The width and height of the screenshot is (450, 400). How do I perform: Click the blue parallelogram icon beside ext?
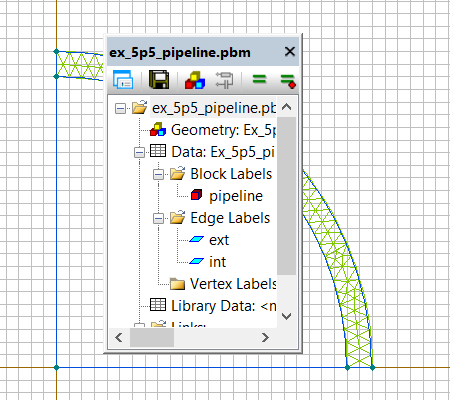pos(197,239)
